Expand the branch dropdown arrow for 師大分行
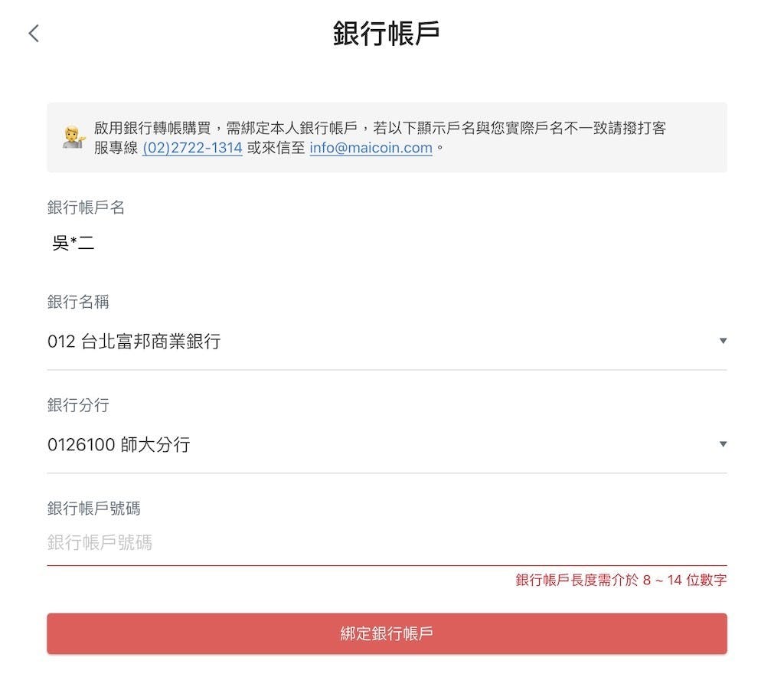This screenshot has height=687, width=784. pyautogui.click(x=723, y=445)
